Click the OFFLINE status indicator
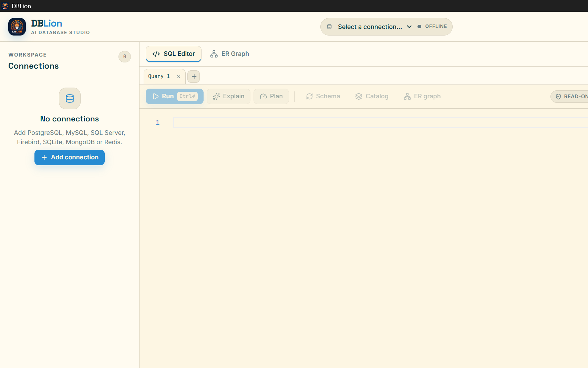Viewport: 588px width, 368px height. click(432, 27)
